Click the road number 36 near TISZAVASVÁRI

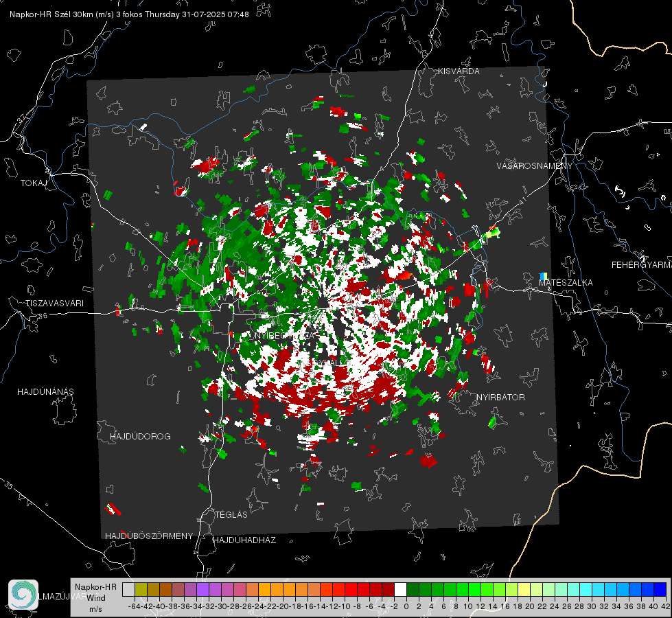(43, 316)
